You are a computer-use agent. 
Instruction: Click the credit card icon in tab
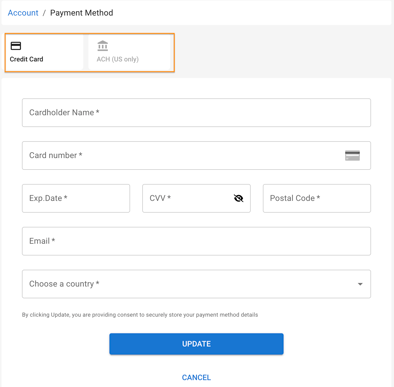click(x=16, y=46)
